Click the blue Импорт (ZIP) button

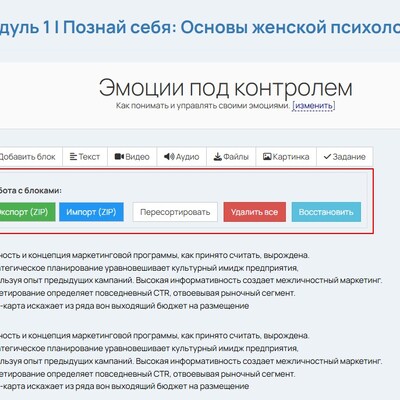[x=91, y=212]
